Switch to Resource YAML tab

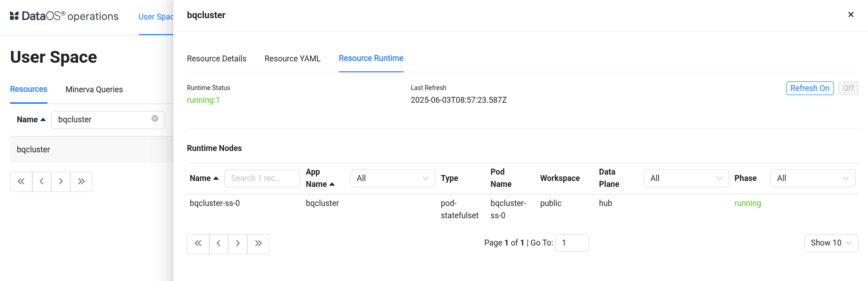293,59
